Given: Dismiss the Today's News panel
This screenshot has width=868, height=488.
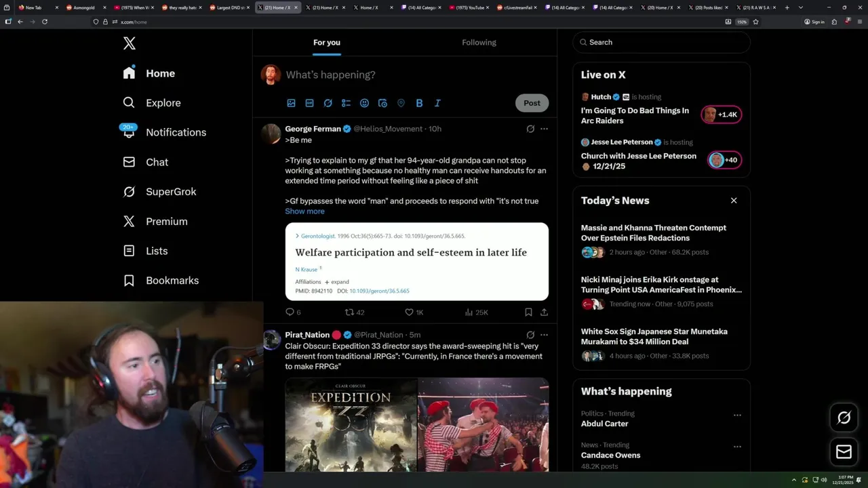Looking at the screenshot, I should point(734,201).
